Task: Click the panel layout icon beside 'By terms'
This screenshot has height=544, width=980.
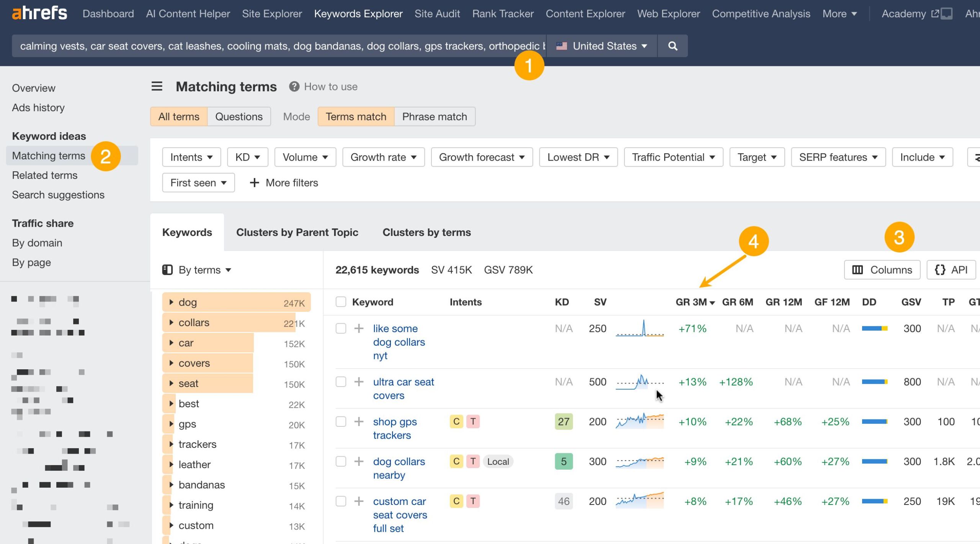Action: tap(167, 269)
